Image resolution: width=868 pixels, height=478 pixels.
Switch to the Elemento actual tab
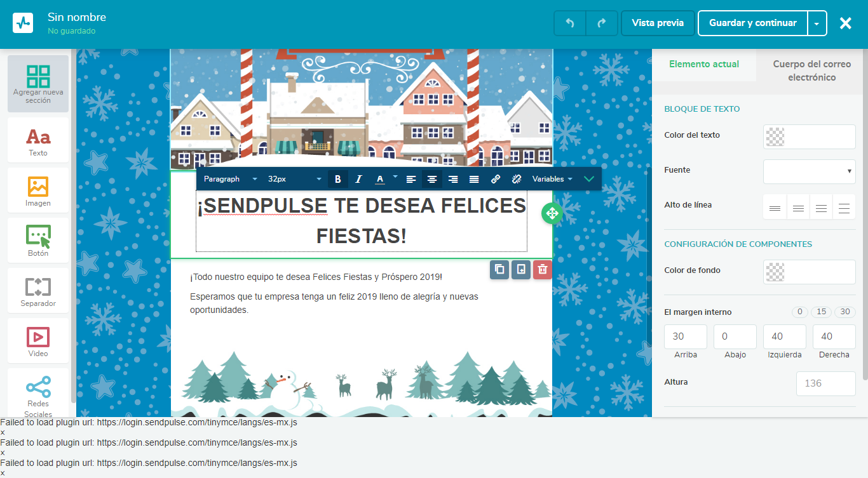(704, 64)
